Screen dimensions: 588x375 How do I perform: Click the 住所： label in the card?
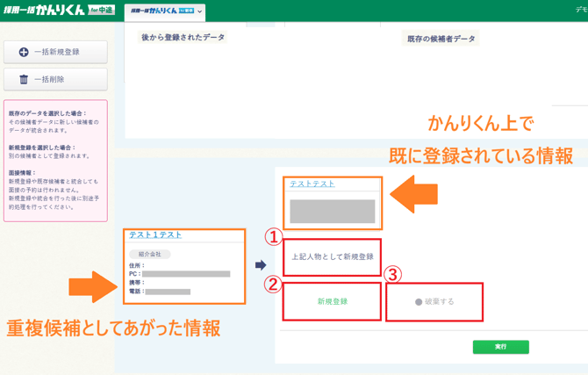[x=137, y=265]
